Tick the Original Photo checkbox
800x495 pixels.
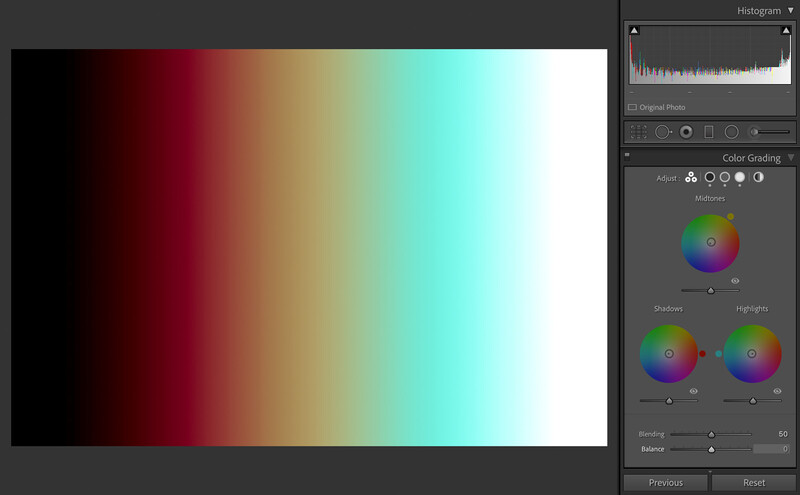pyautogui.click(x=632, y=107)
